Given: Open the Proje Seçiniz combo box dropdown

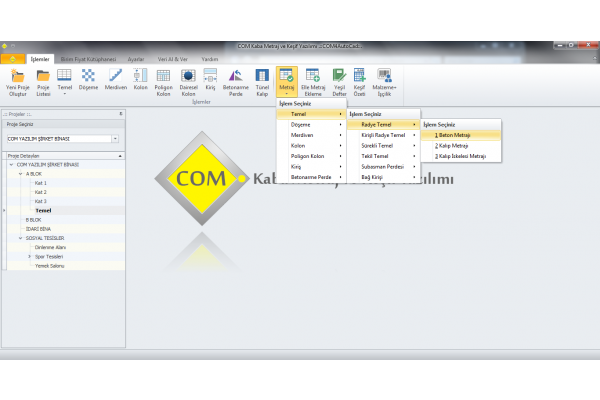Looking at the screenshot, I should coord(115,139).
